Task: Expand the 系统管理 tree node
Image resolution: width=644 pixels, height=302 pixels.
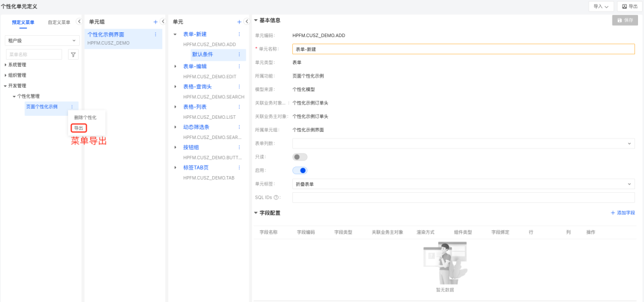Action: [6, 64]
